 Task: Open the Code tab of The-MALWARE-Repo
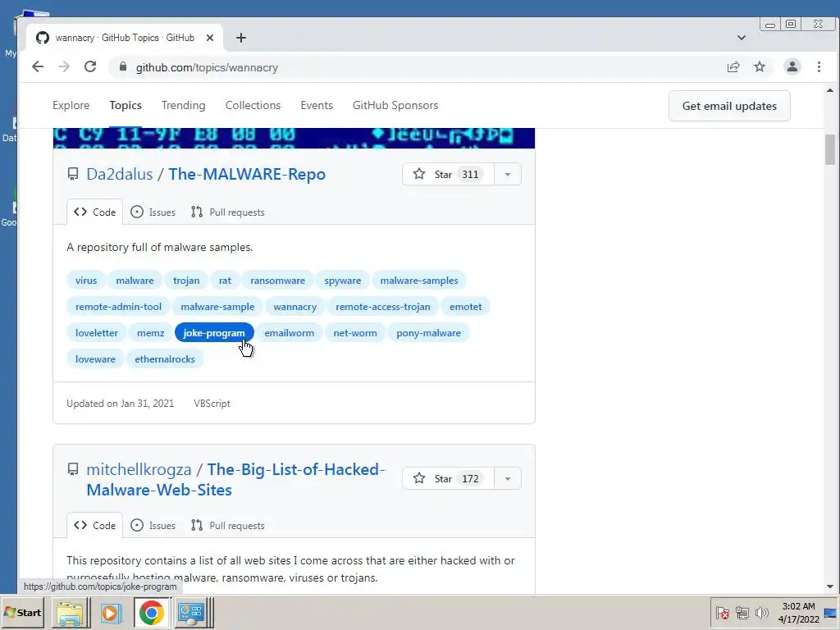tap(95, 212)
